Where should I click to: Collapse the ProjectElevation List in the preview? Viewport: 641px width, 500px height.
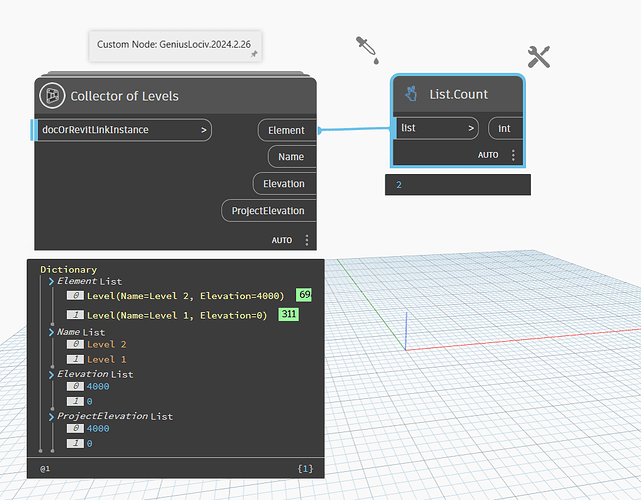(51, 417)
